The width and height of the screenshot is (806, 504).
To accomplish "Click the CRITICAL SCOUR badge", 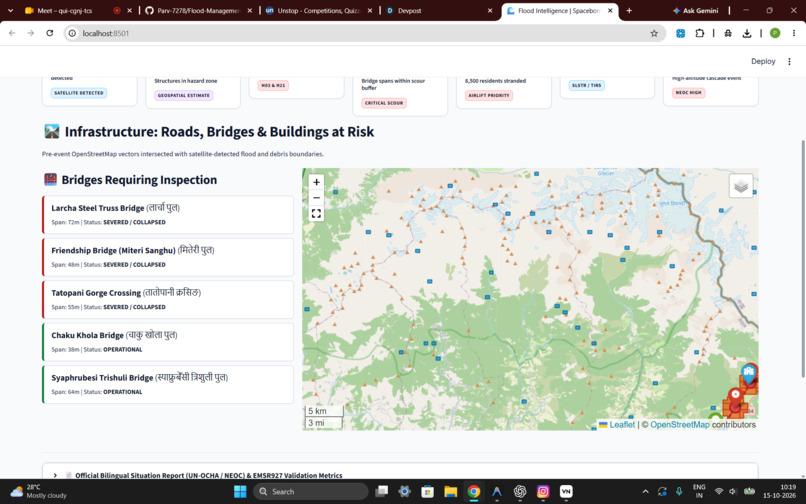I will click(383, 103).
